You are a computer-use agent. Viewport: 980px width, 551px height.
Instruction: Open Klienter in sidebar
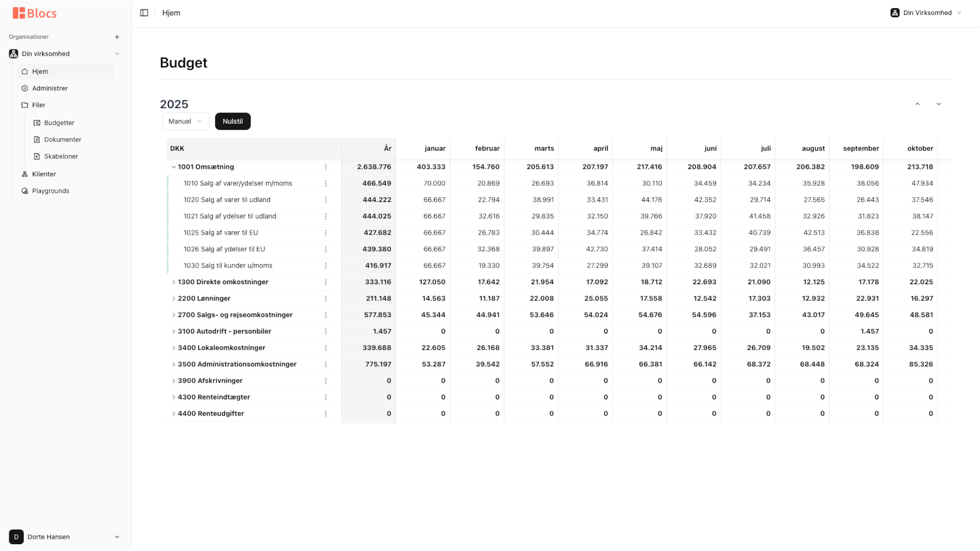pos(44,174)
